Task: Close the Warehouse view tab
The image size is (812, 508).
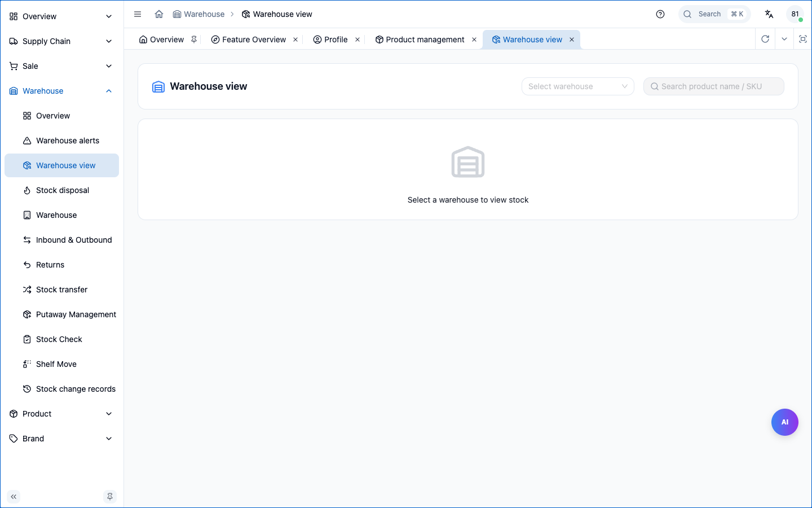Action: (x=572, y=40)
